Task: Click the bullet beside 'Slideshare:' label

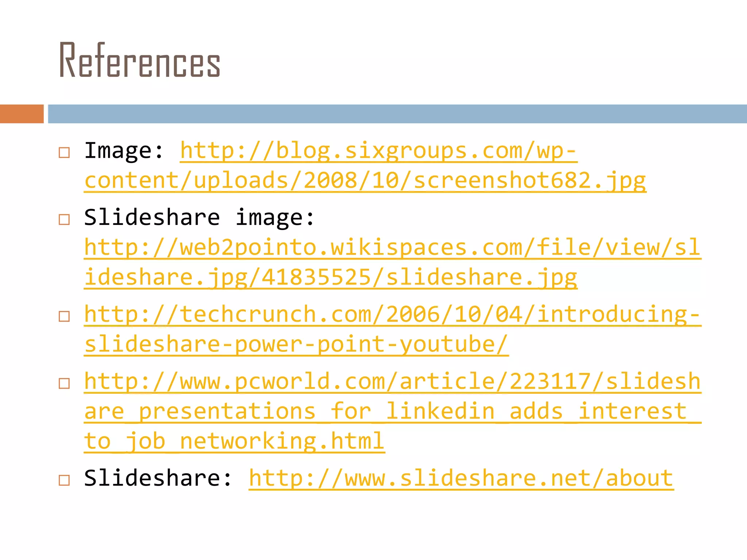Action: (64, 480)
